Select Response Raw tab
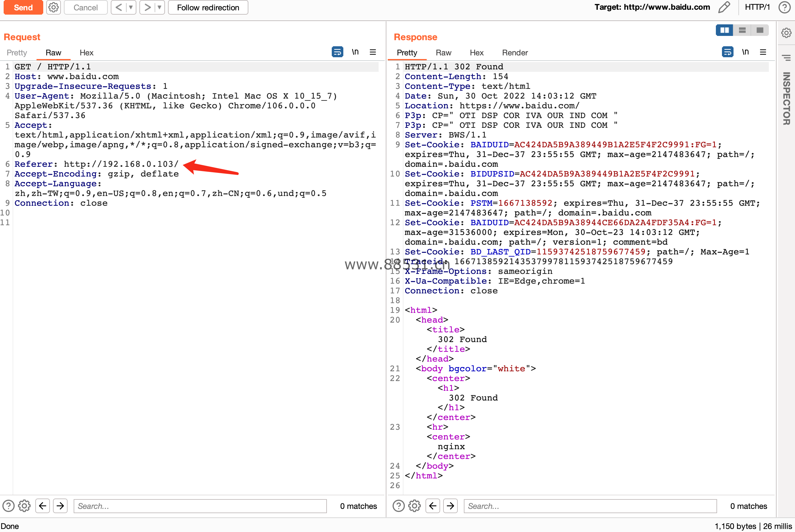Image resolution: width=795 pixels, height=532 pixels. pyautogui.click(x=443, y=53)
